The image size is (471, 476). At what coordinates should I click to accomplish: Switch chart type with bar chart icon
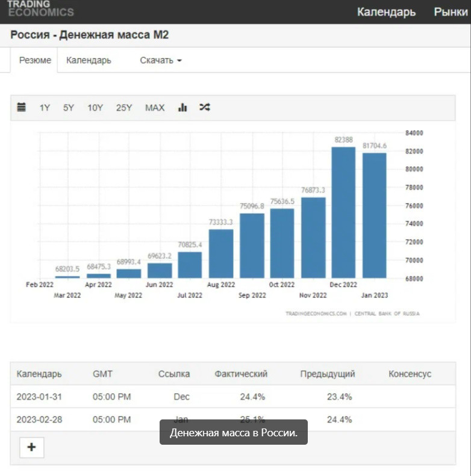(182, 108)
